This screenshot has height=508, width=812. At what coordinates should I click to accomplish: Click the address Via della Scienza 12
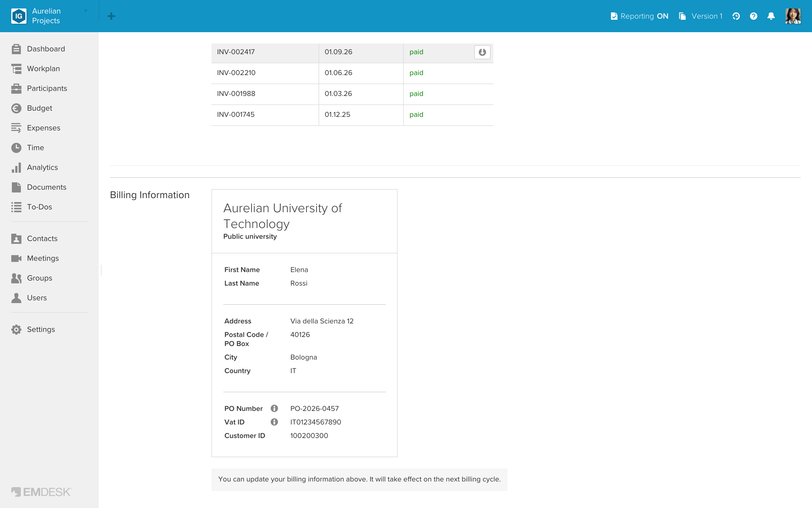(322, 321)
